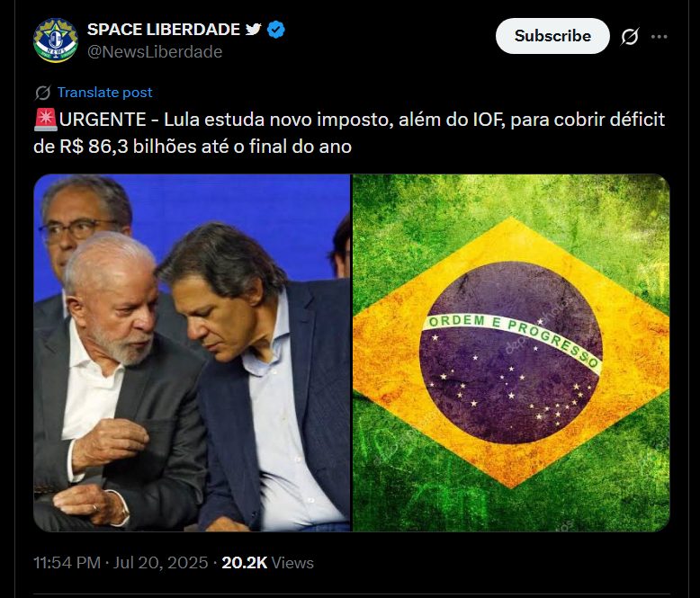700x598 pixels.
Task: Open the @NewsLiberdade handle link
Action: [x=155, y=52]
